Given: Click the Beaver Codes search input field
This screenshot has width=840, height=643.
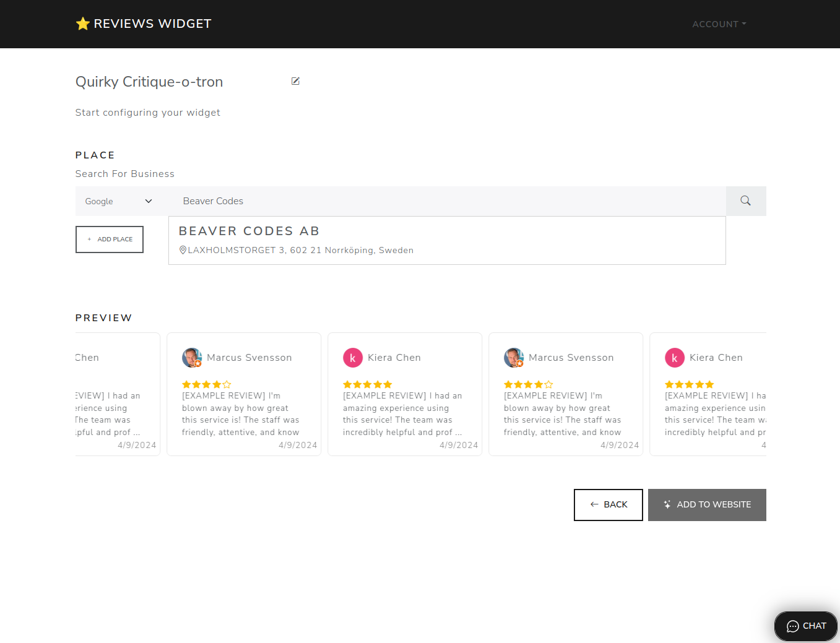Looking at the screenshot, I should (x=433, y=201).
